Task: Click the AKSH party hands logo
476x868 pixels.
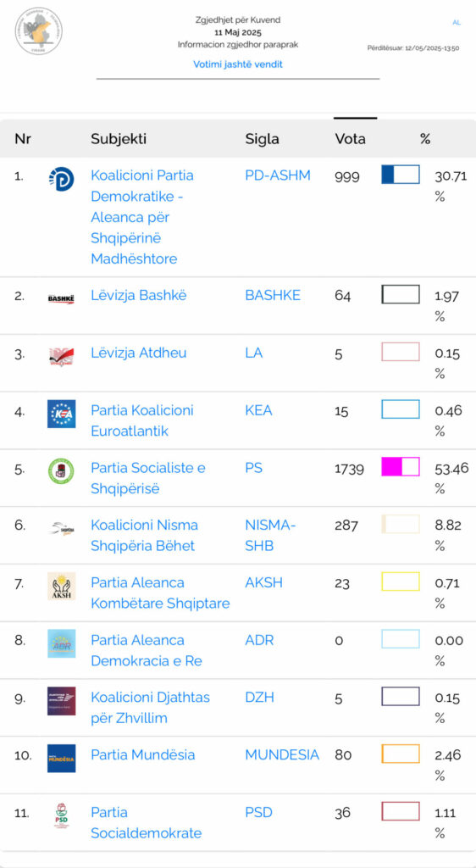Action: pyautogui.click(x=61, y=587)
